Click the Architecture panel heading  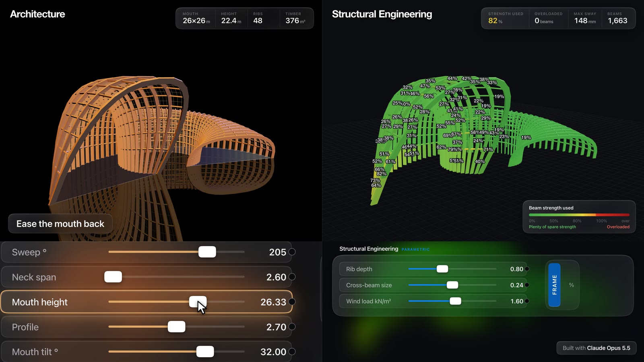click(37, 14)
